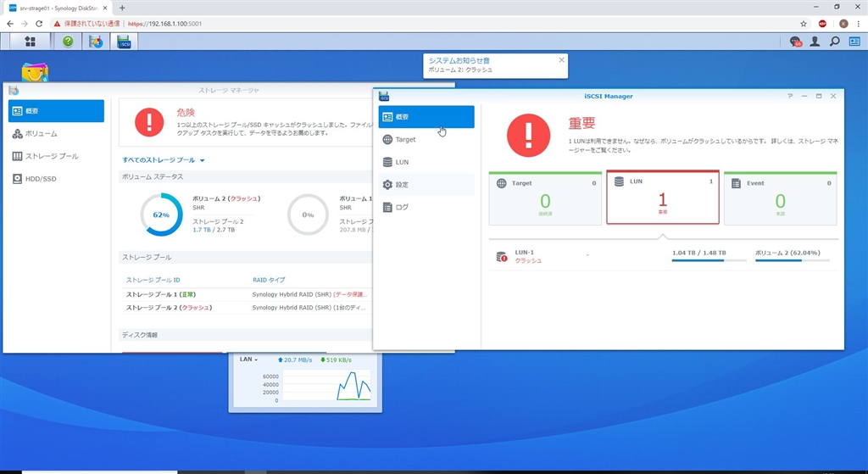Click the ストレージ プール ID column header
The width and height of the screenshot is (868, 474).
click(x=153, y=280)
